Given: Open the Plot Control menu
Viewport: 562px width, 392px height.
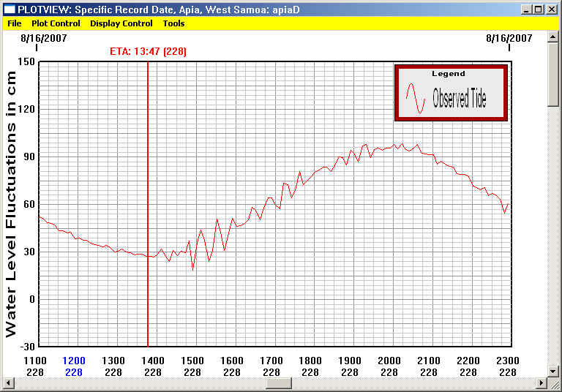Looking at the screenshot, I should pos(56,23).
